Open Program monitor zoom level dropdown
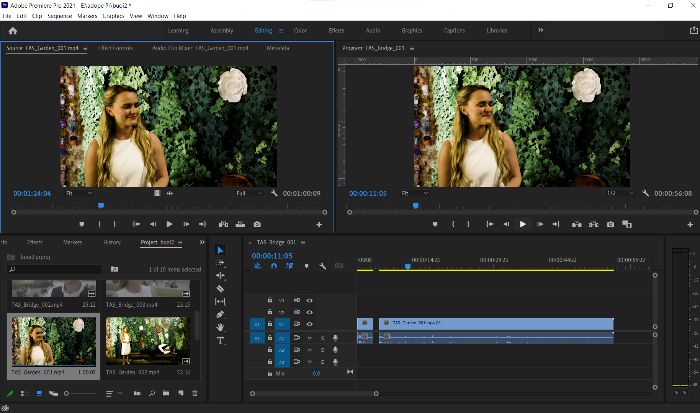 [415, 193]
